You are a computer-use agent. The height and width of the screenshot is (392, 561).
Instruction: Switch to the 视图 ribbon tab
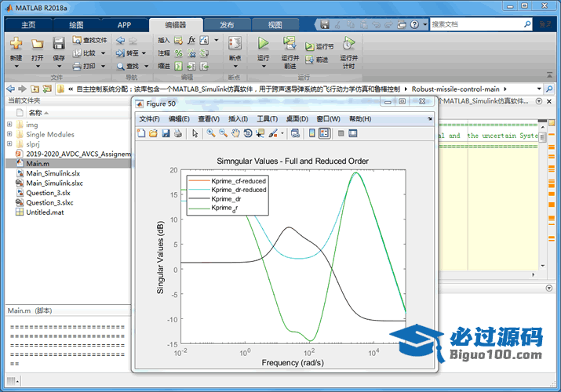click(275, 24)
